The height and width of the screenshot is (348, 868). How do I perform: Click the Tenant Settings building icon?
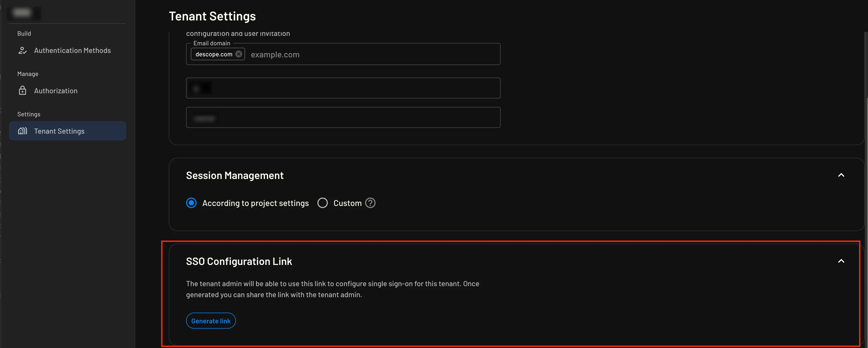(x=22, y=131)
